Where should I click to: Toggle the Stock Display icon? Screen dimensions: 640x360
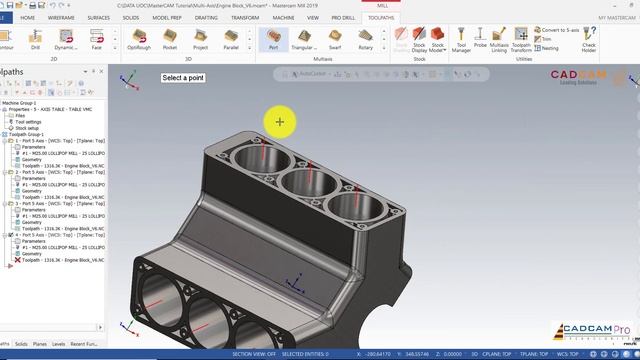(x=419, y=40)
